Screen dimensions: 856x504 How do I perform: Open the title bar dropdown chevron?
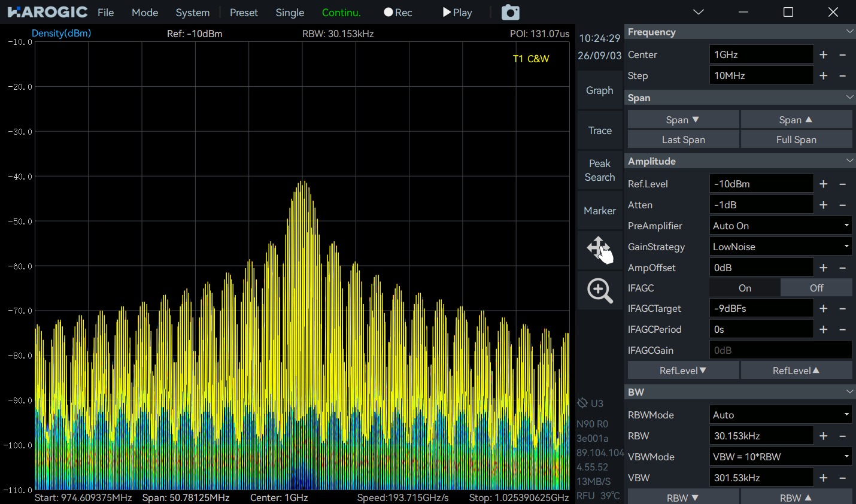(698, 12)
